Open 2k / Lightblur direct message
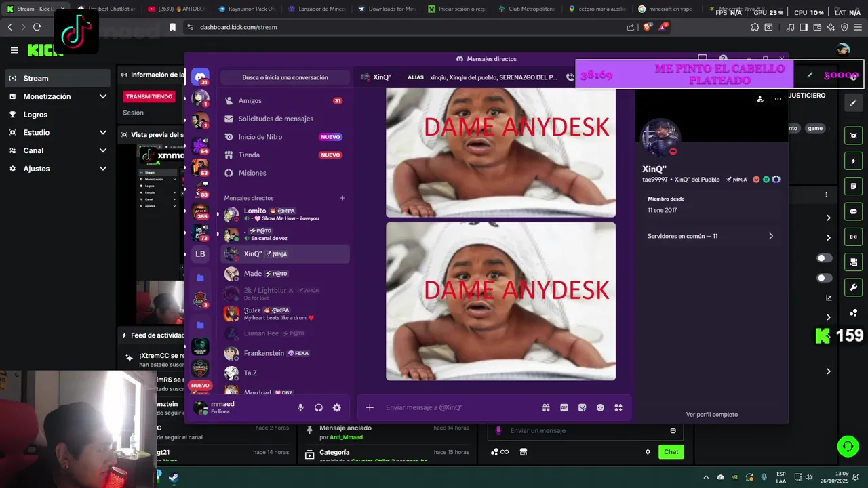 (x=285, y=293)
